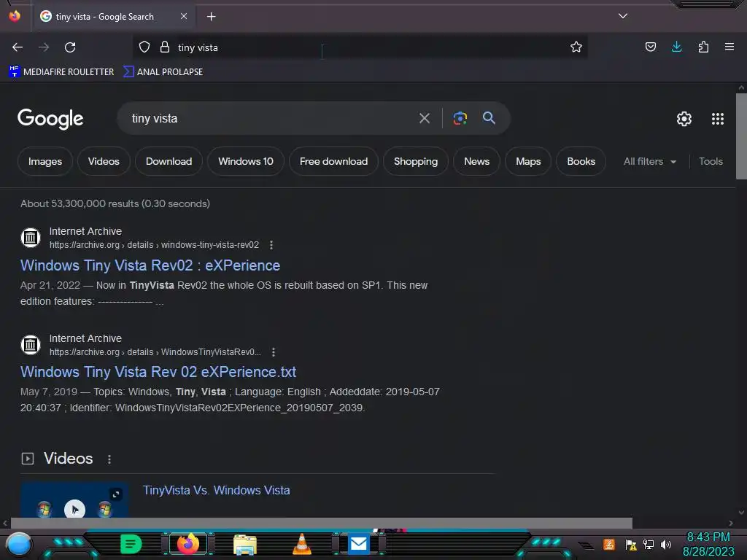The image size is (747, 560).
Task: Open green notes app in taskbar
Action: tap(131, 544)
